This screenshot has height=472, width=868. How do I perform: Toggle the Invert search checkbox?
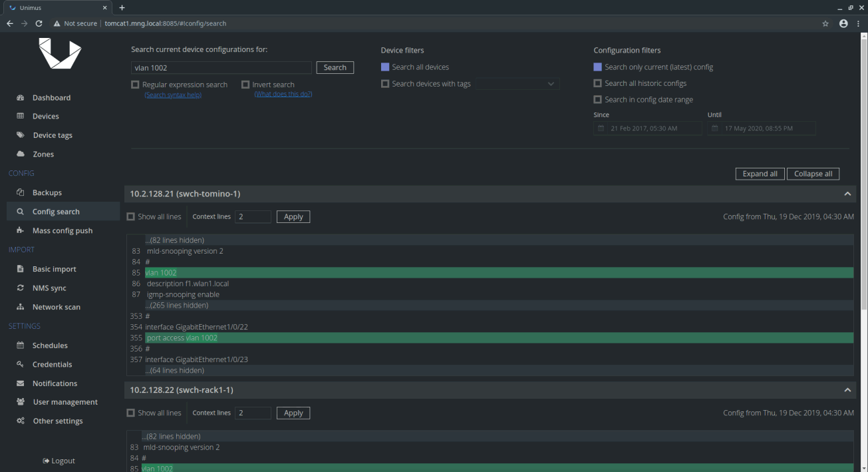[x=245, y=85]
